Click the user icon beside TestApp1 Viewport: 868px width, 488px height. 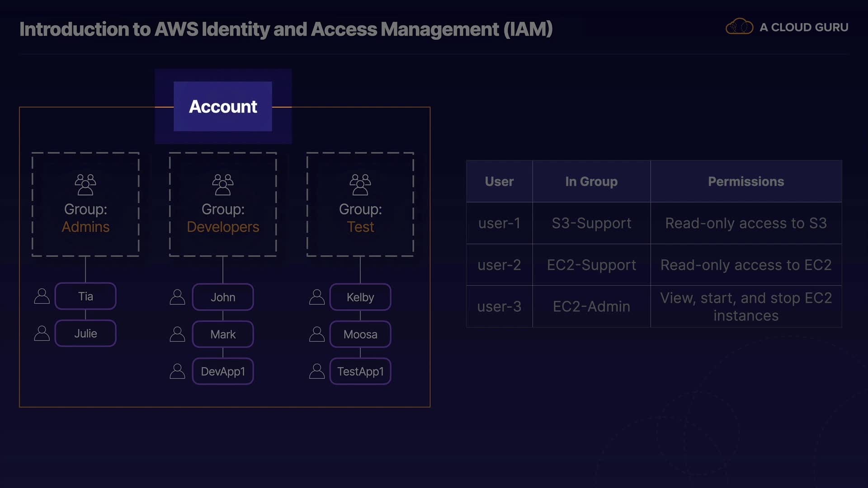coord(317,371)
